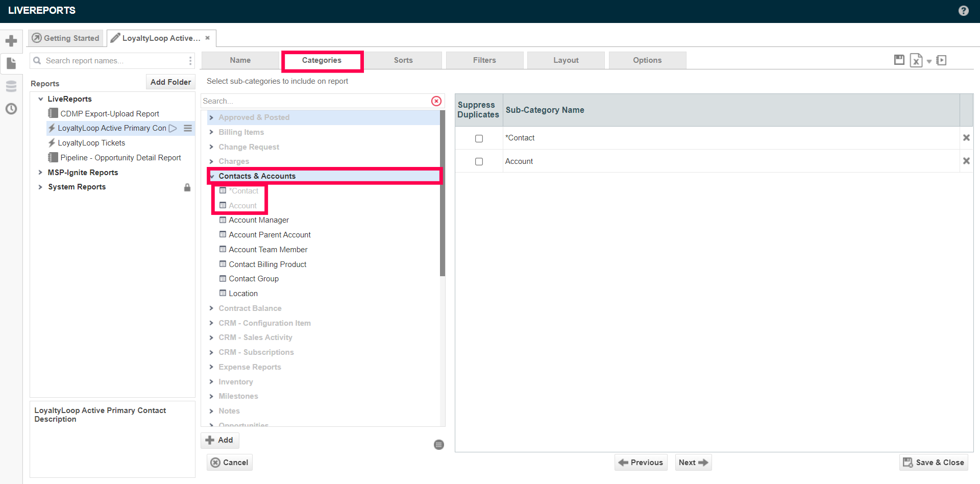
Task: Click the Add Folder button
Action: point(170,82)
